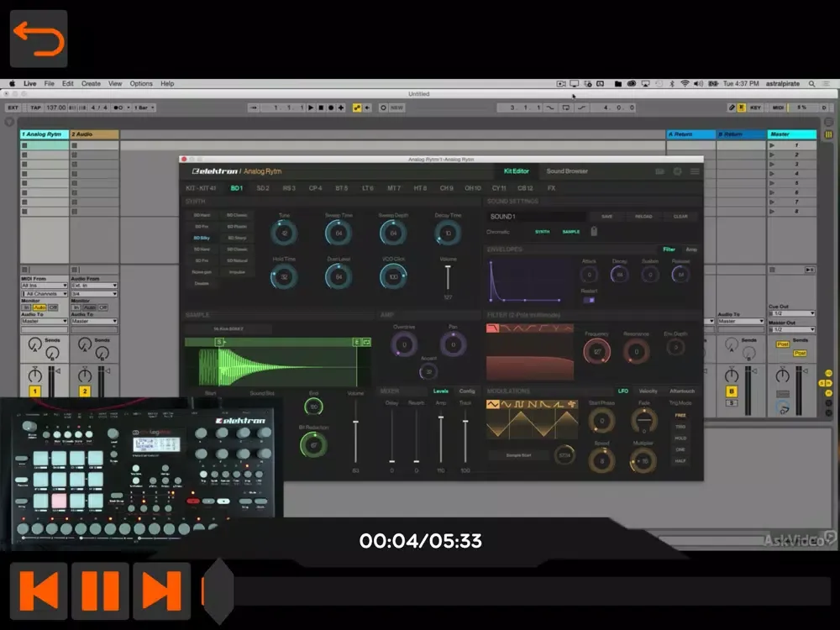This screenshot has height=630, width=840.
Task: Open the Sample Start LFO destination dropdown
Action: tap(518, 455)
